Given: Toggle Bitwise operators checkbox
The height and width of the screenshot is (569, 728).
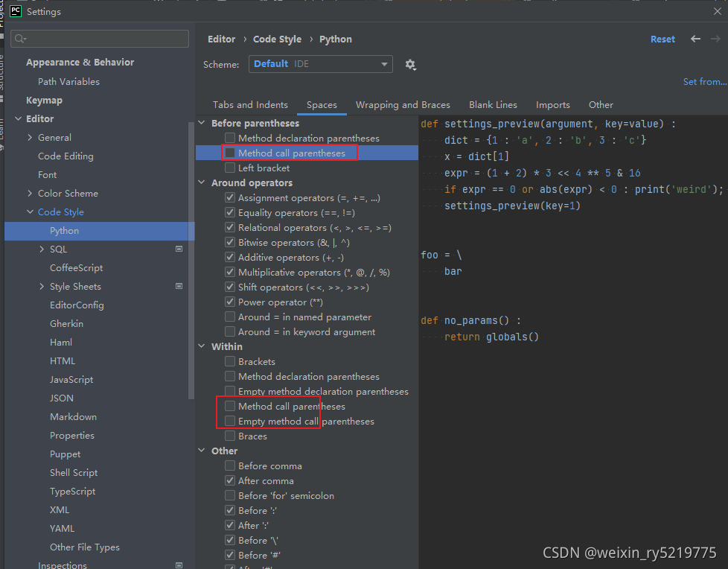Looking at the screenshot, I should click(230, 242).
